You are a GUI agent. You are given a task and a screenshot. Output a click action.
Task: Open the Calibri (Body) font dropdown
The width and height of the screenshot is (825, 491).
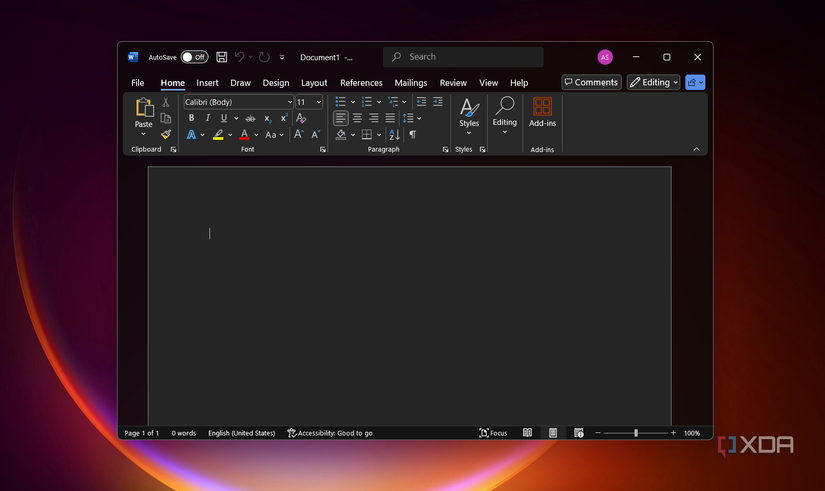click(290, 102)
